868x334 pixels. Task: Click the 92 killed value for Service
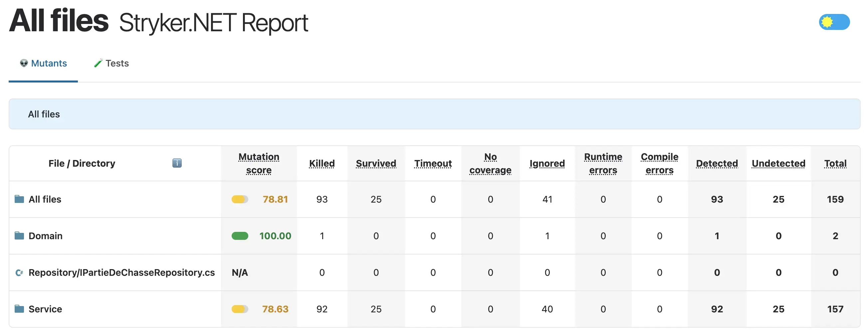[x=322, y=309]
